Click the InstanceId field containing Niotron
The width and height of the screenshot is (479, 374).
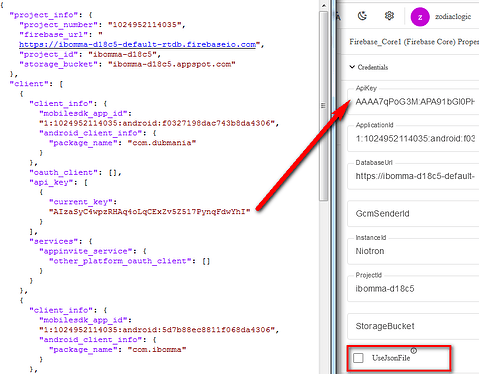(x=413, y=251)
